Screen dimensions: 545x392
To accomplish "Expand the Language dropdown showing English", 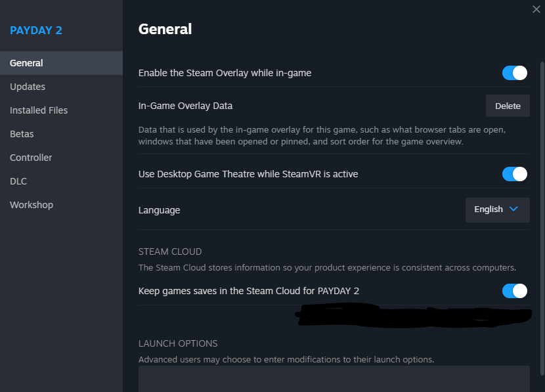I will pos(497,209).
